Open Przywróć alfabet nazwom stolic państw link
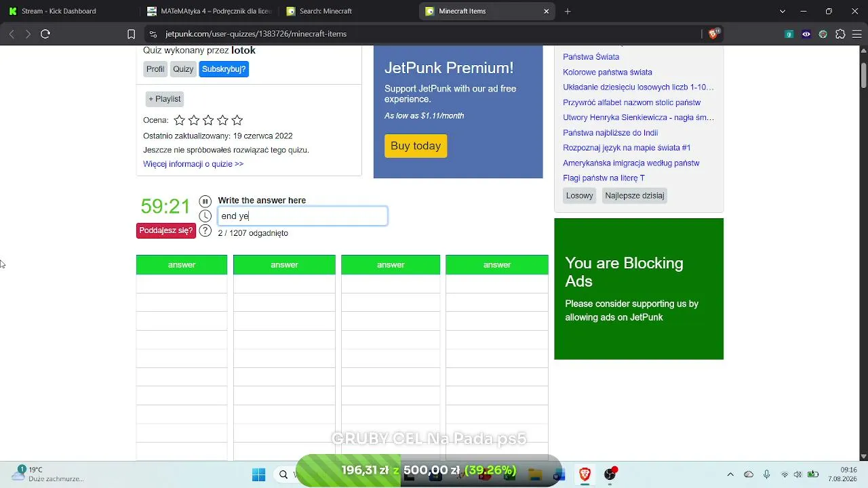 tap(631, 102)
